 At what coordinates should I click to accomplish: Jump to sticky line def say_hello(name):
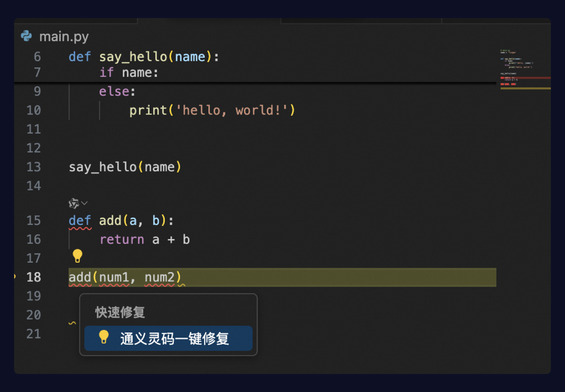[144, 57]
